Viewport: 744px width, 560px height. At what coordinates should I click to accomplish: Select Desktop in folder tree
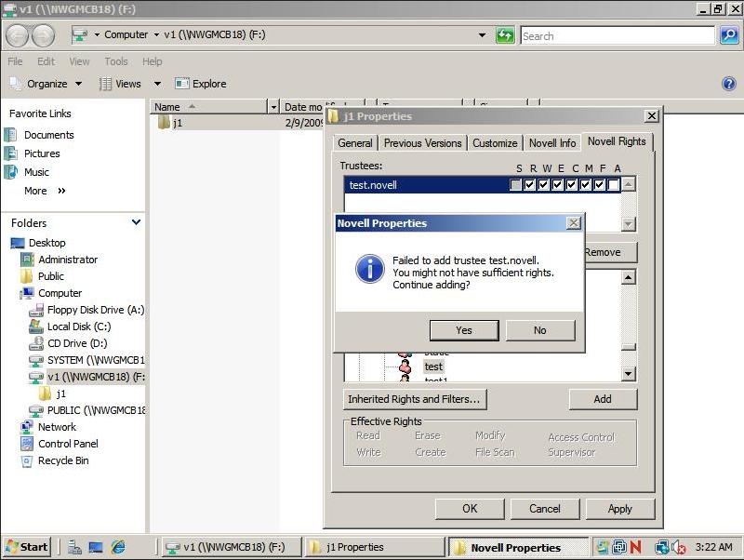47,243
